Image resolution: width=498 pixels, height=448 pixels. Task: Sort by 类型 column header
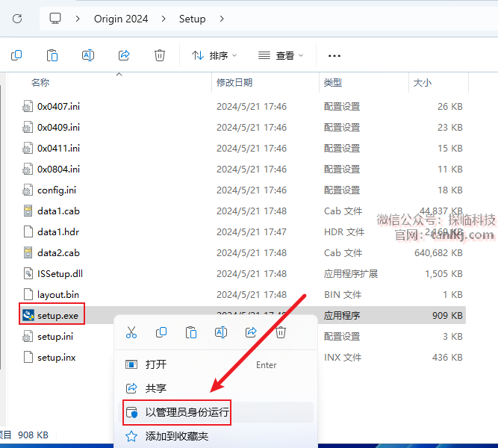coord(333,83)
